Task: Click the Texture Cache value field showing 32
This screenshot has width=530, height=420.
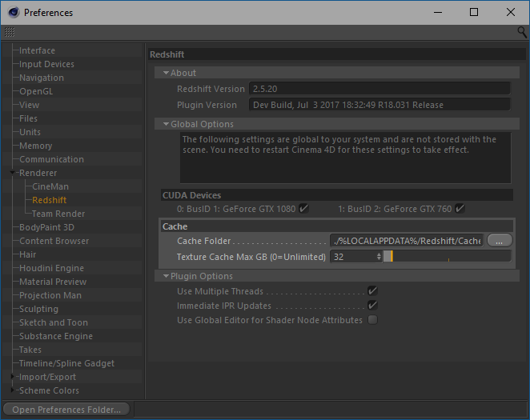Action: (x=353, y=257)
